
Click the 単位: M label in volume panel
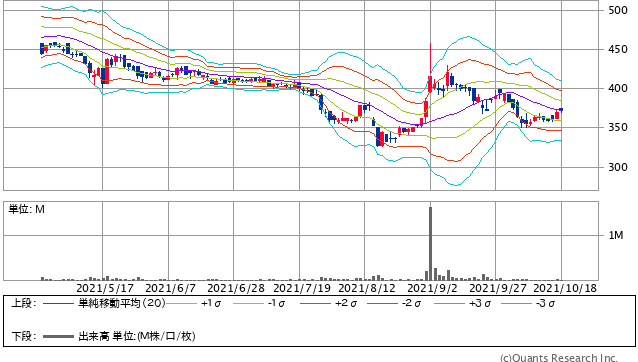[x=26, y=209]
